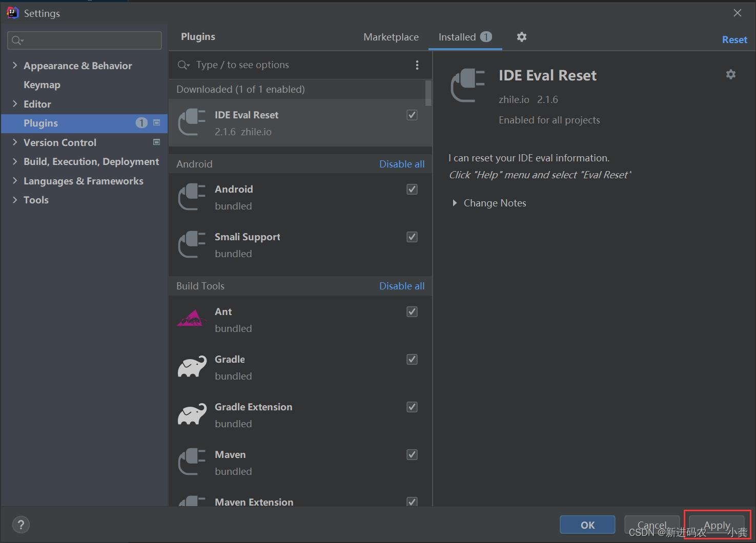Switch to the Installed tab
Viewport: 756px width, 543px height.
(465, 37)
